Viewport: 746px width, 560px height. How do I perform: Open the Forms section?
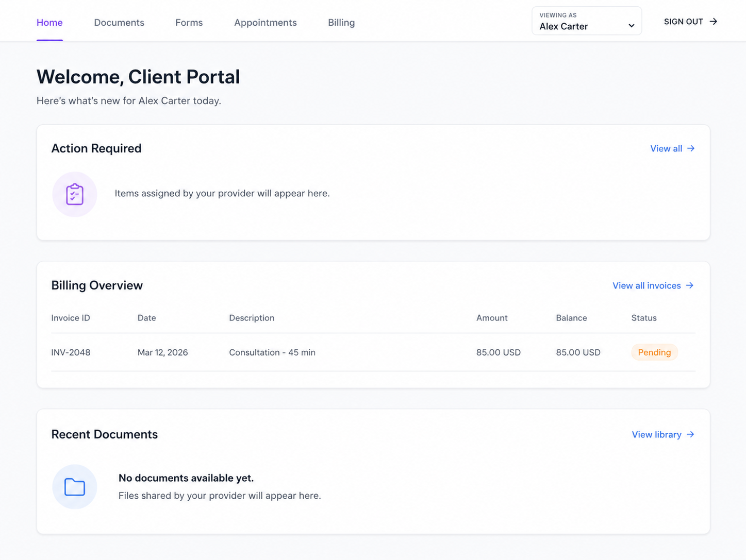click(x=189, y=23)
